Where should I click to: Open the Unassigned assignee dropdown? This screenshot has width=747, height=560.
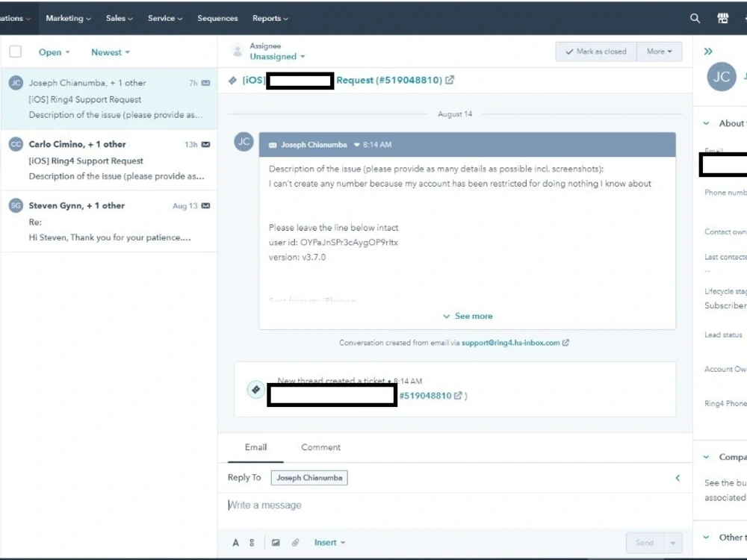[277, 57]
